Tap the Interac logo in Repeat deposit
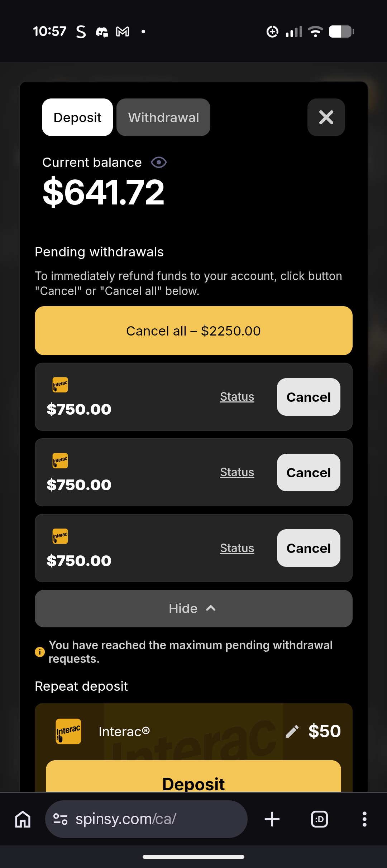 pyautogui.click(x=68, y=731)
